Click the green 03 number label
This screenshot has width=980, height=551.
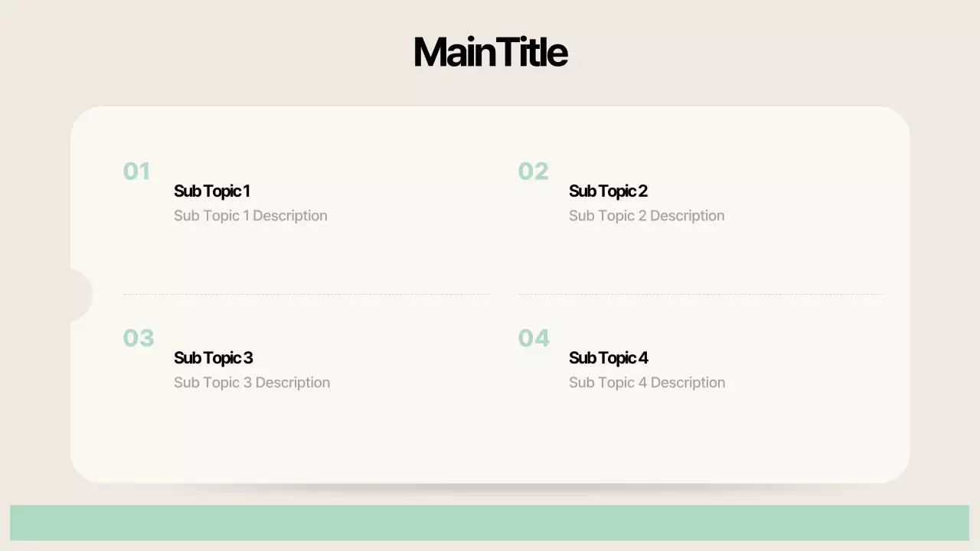click(x=139, y=338)
